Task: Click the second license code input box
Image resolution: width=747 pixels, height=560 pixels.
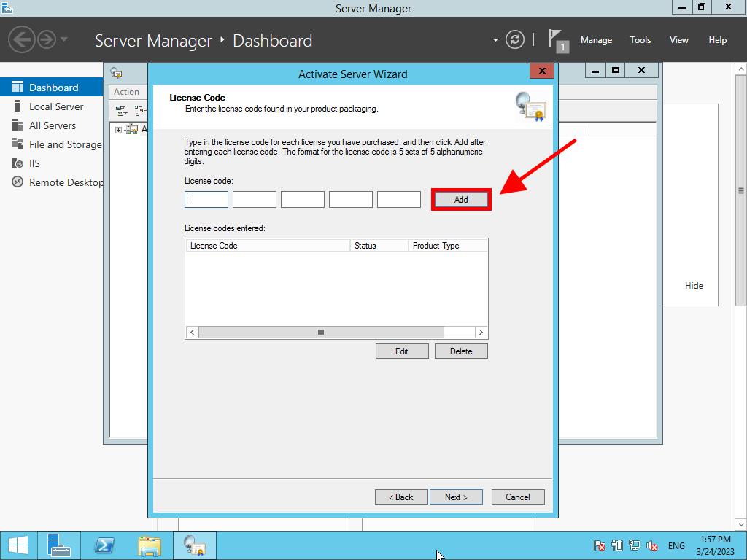Action: pos(255,199)
